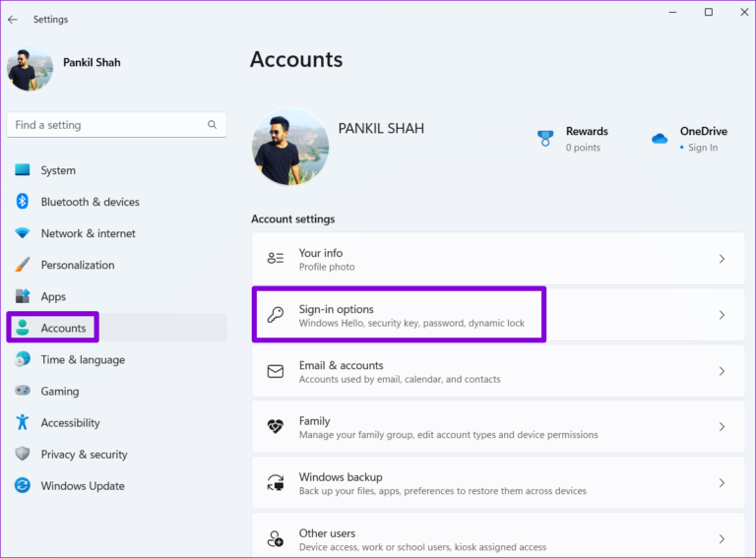Click the OneDrive cloud icon
This screenshot has height=558, width=756.
pyautogui.click(x=660, y=139)
